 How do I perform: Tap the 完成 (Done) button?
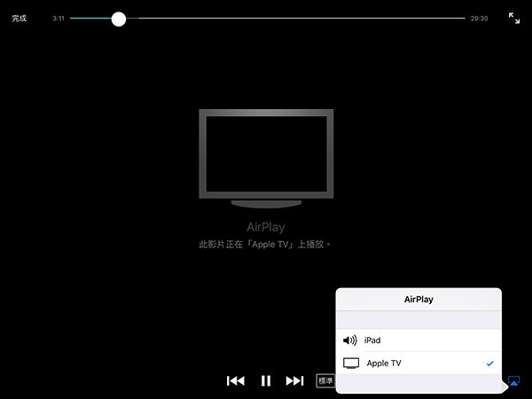(x=19, y=19)
